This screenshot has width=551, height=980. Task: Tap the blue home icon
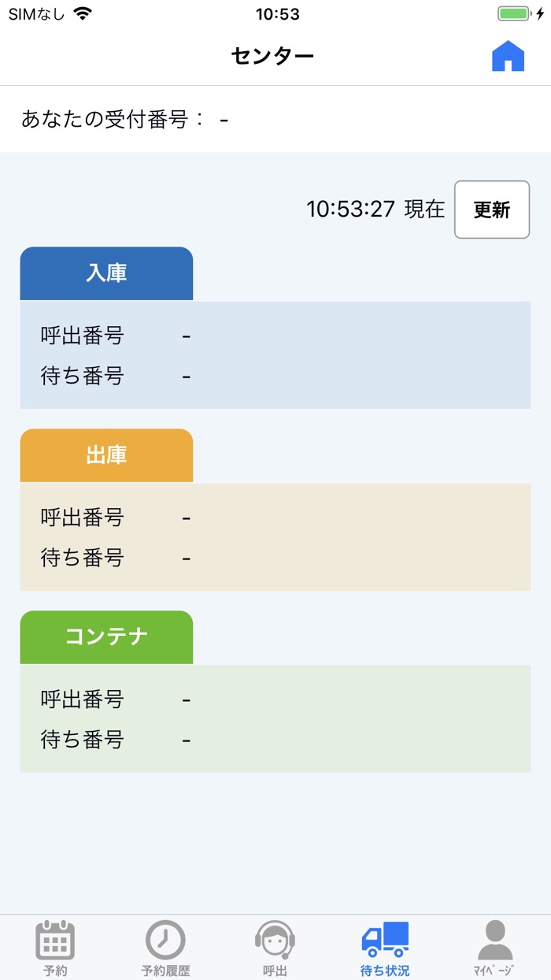pos(508,57)
